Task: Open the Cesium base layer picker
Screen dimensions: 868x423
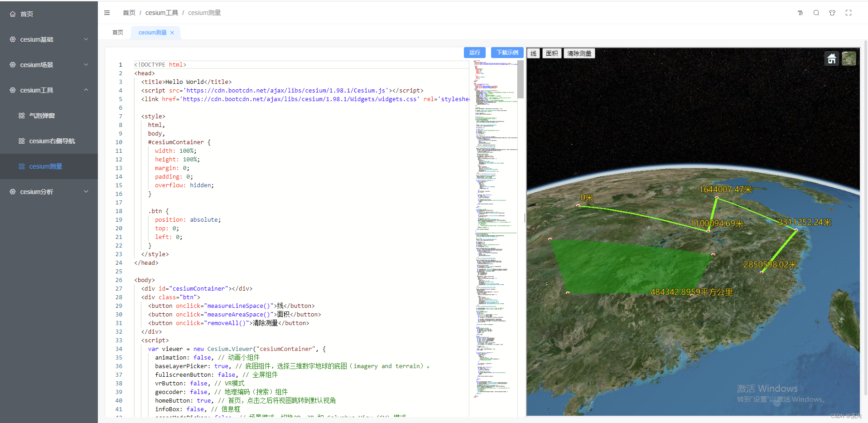Action: click(849, 58)
